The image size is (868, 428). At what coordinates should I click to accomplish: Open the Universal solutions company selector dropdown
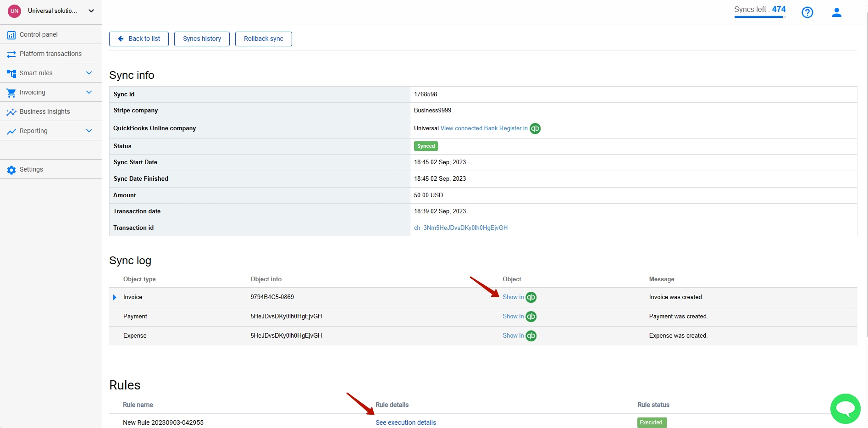click(x=91, y=11)
